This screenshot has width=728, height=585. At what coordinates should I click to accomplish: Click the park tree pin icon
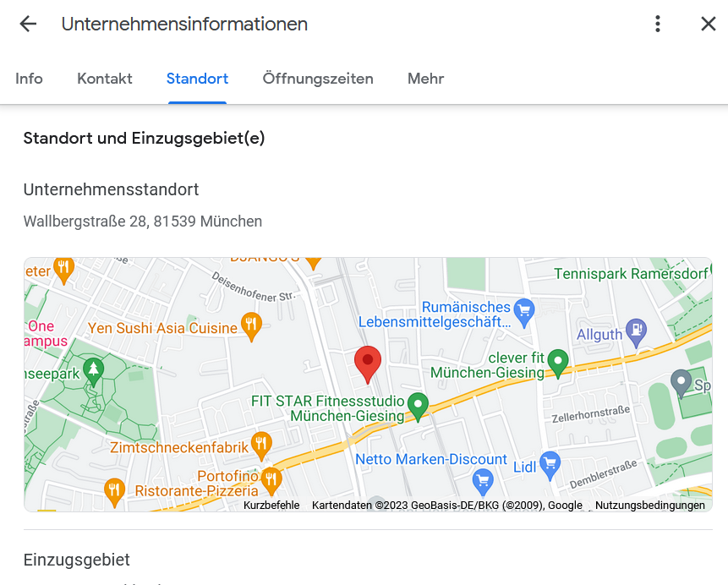point(93,370)
